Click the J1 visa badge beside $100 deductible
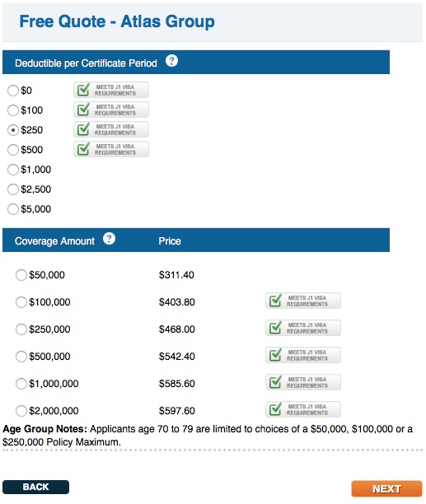 (111, 110)
